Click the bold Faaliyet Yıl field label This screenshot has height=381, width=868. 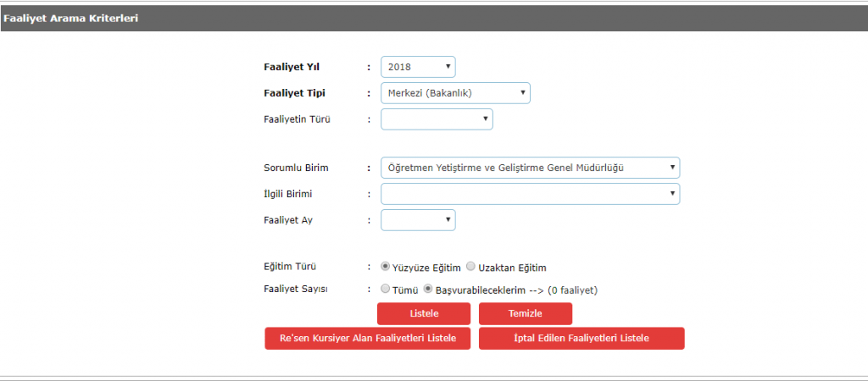click(x=292, y=67)
